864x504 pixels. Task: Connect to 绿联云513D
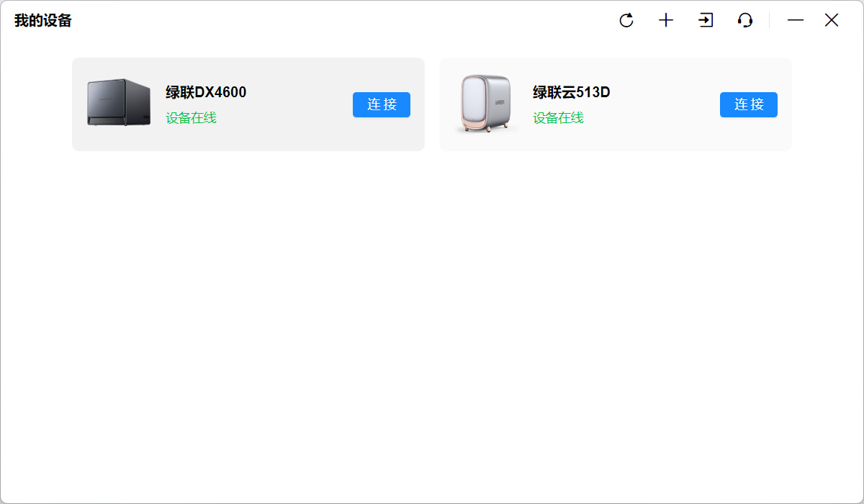pos(749,104)
